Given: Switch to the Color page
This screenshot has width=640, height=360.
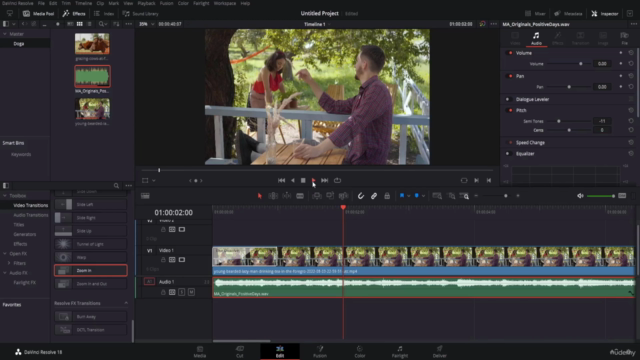Looking at the screenshot, I should pos(360,351).
